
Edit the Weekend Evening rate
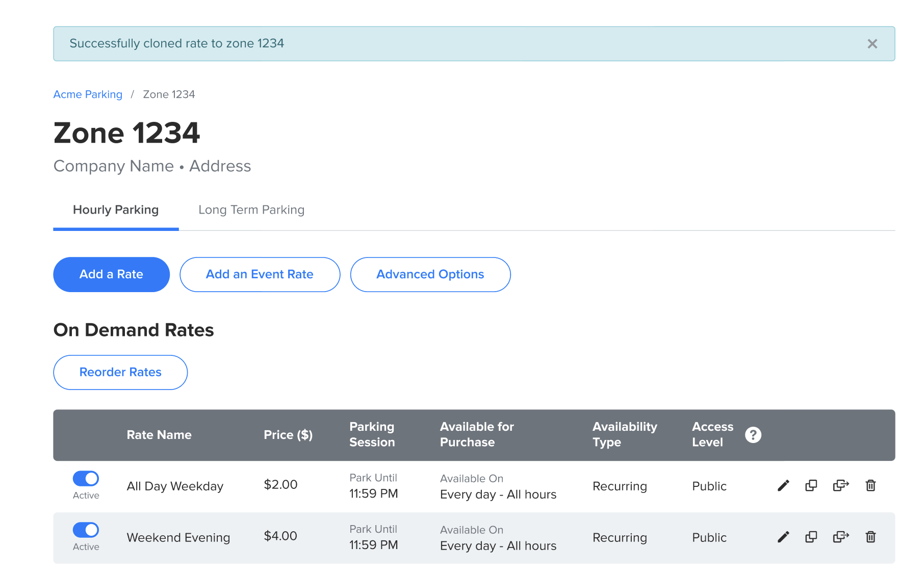pos(783,537)
